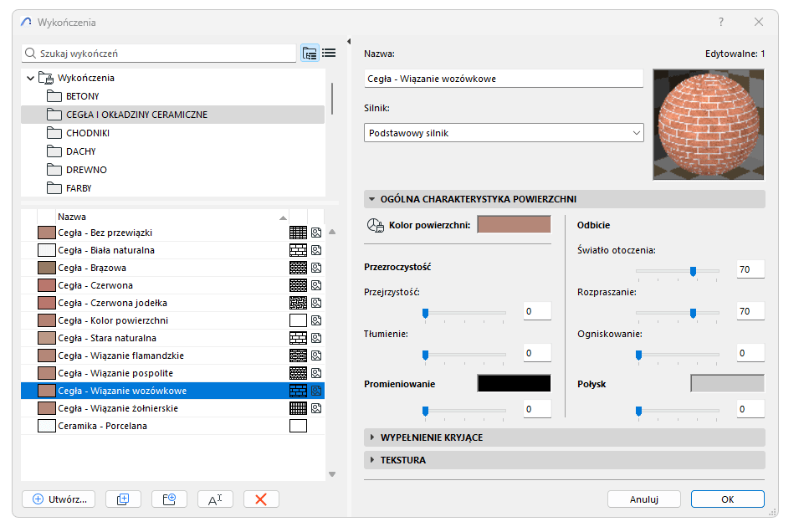Select Cegła - Wiązanie żołnierskie row
Image resolution: width=804 pixels, height=532 pixels.
coord(173,408)
